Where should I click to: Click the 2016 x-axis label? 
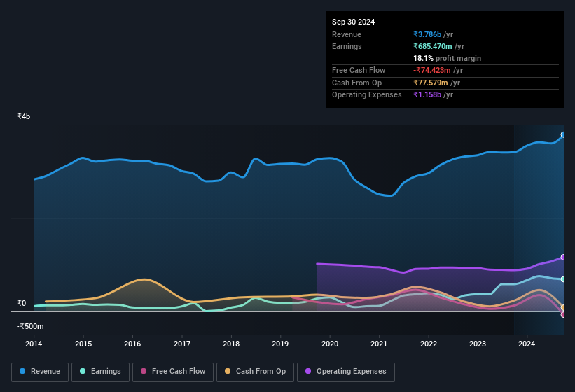pyautogui.click(x=132, y=344)
